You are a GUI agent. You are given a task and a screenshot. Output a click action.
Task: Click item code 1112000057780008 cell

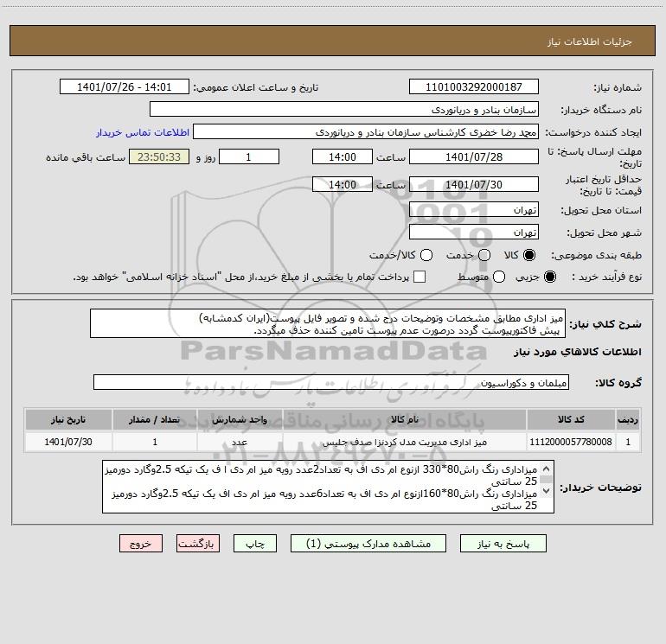[x=571, y=442]
